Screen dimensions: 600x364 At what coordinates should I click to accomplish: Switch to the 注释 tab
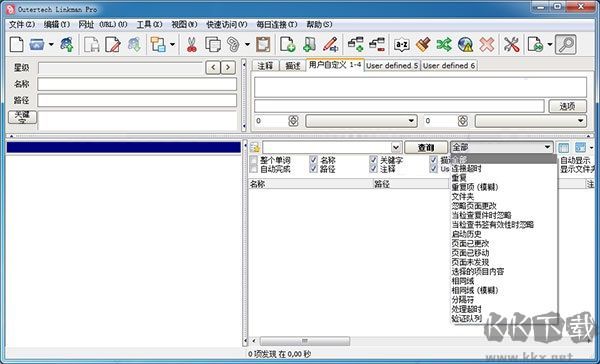click(265, 66)
